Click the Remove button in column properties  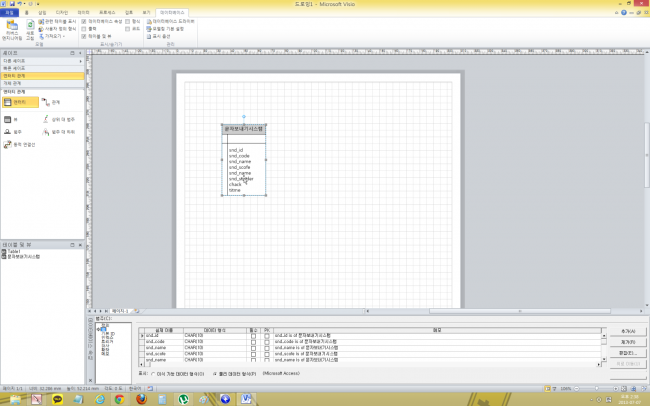pyautogui.click(x=627, y=342)
